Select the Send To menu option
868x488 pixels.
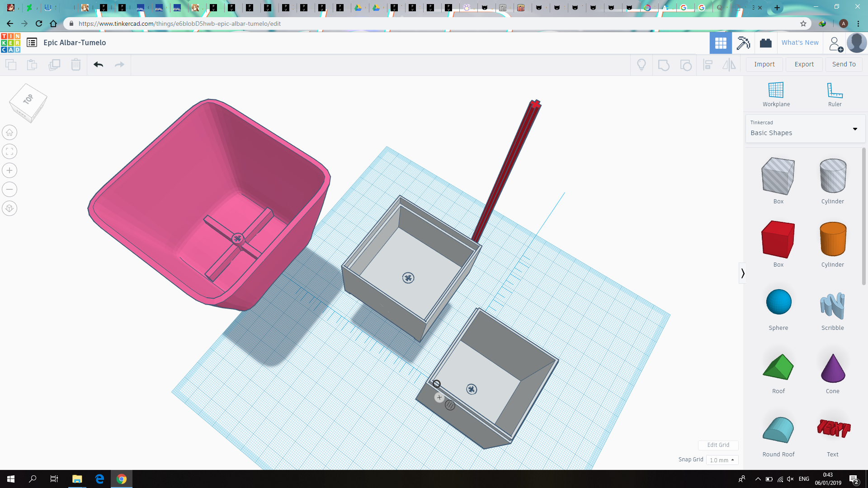coord(844,64)
